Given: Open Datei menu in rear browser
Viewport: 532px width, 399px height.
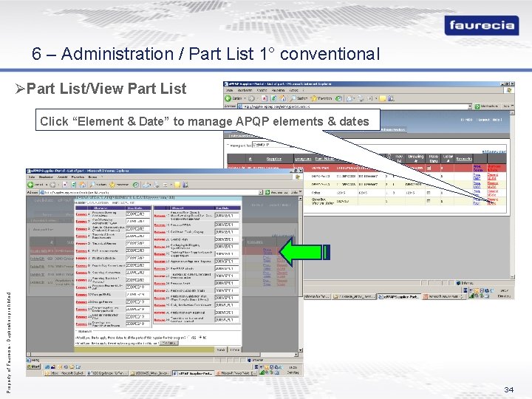Looking at the screenshot, I should pyautogui.click(x=229, y=90).
